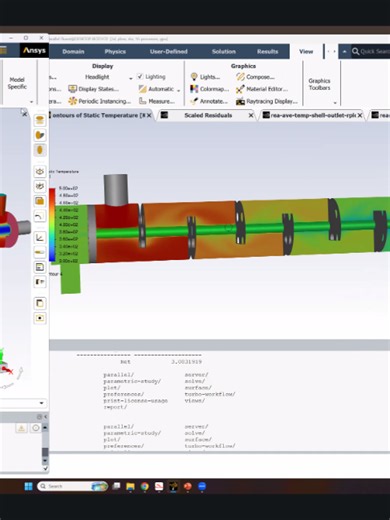
Task: Select the View ribbon tab
Action: (306, 51)
